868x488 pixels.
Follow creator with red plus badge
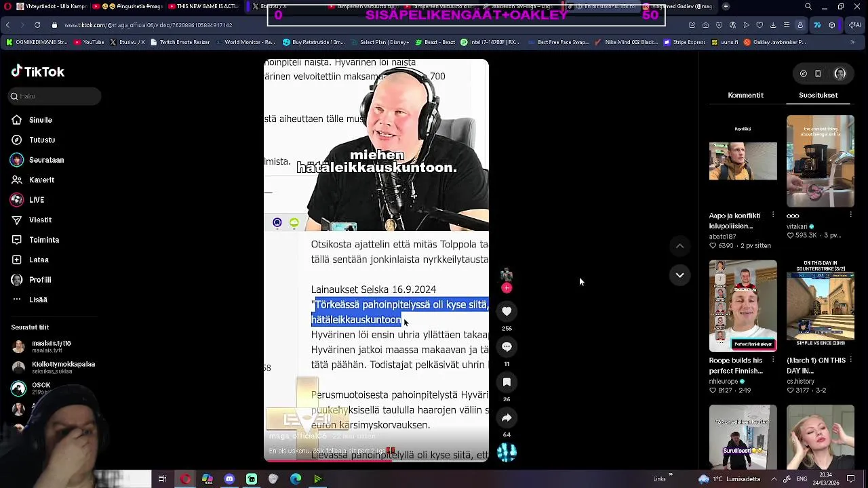coord(507,288)
